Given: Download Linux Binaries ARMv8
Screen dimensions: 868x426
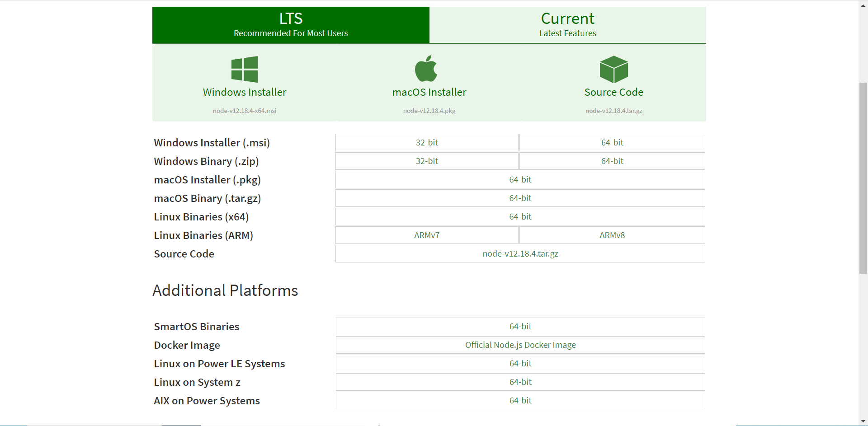Looking at the screenshot, I should click(612, 235).
